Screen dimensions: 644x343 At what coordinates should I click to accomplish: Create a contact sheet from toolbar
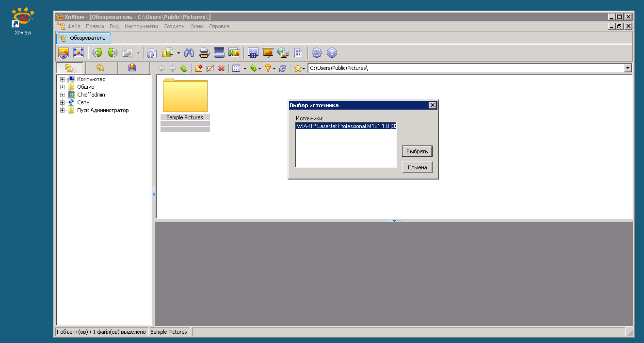298,53
